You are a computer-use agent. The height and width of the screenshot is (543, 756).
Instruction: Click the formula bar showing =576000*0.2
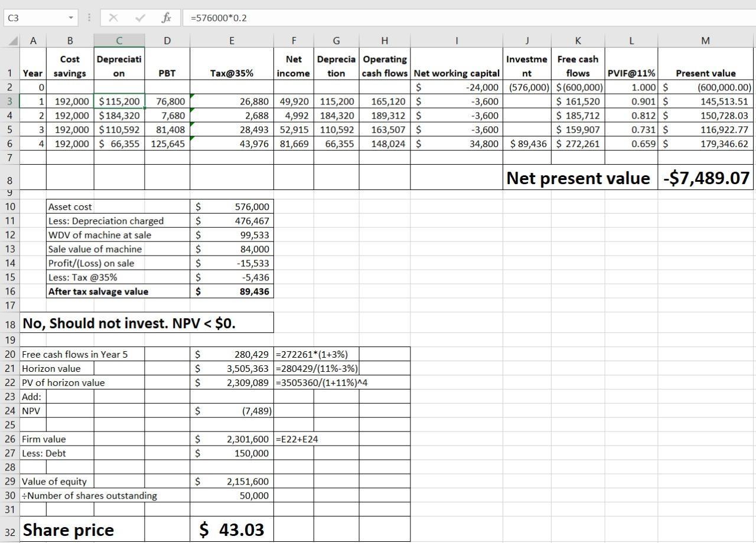pyautogui.click(x=470, y=18)
